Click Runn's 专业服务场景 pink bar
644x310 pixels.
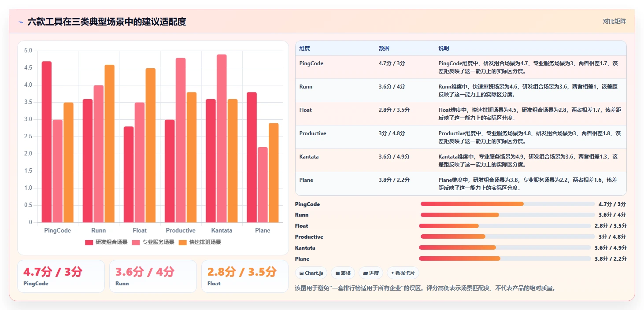click(99, 154)
